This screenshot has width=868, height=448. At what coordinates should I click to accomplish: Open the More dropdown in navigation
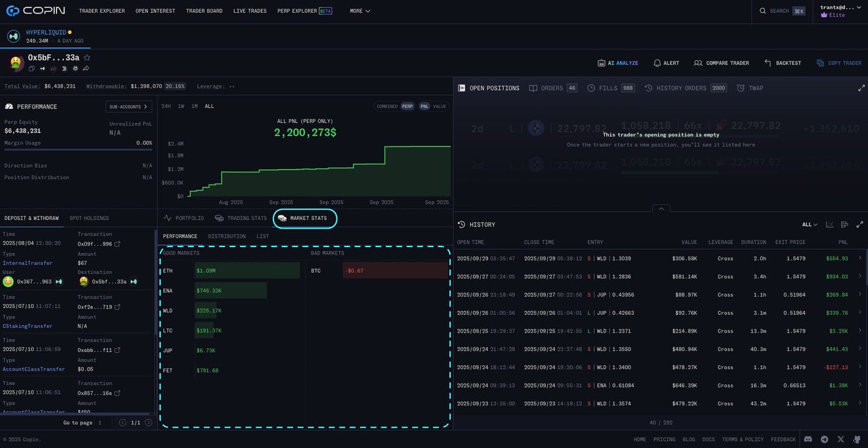tap(360, 11)
